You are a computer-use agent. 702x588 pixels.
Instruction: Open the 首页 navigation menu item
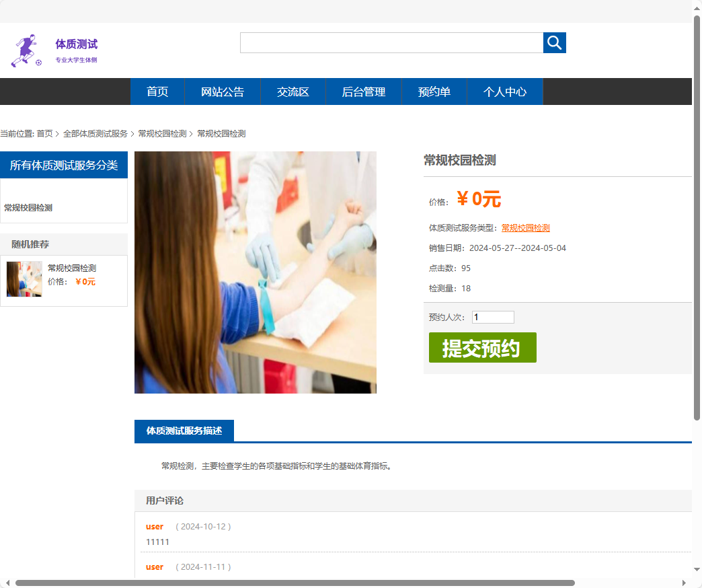[157, 91]
